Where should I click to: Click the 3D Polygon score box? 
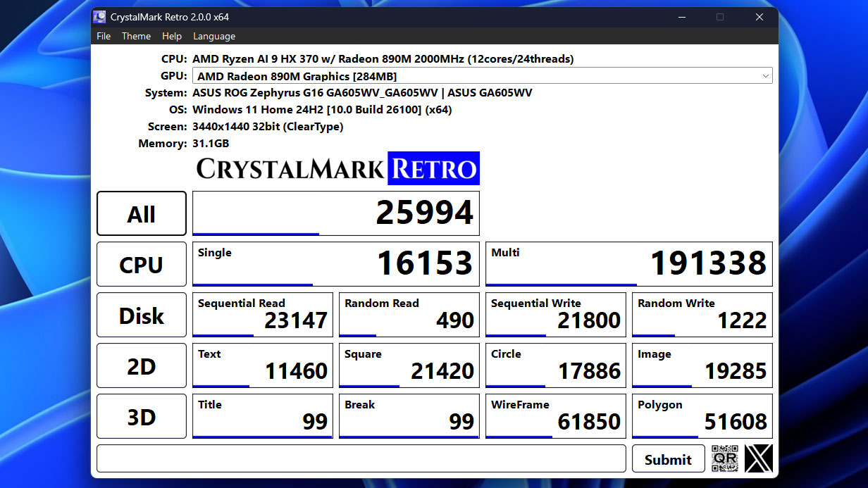[702, 416]
